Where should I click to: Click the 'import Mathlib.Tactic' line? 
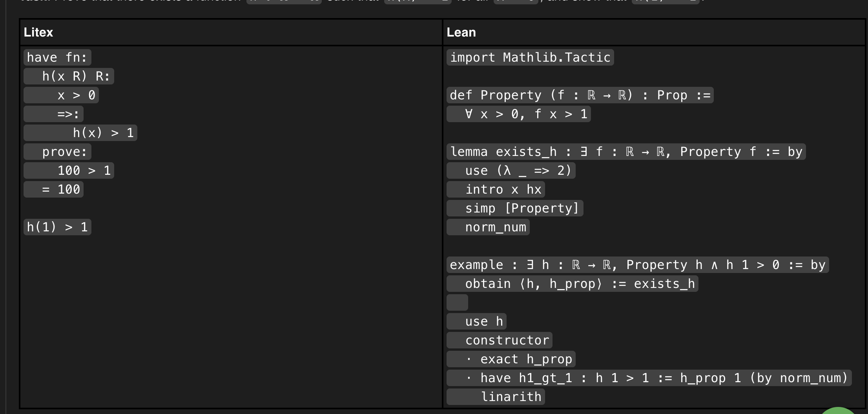(x=530, y=57)
